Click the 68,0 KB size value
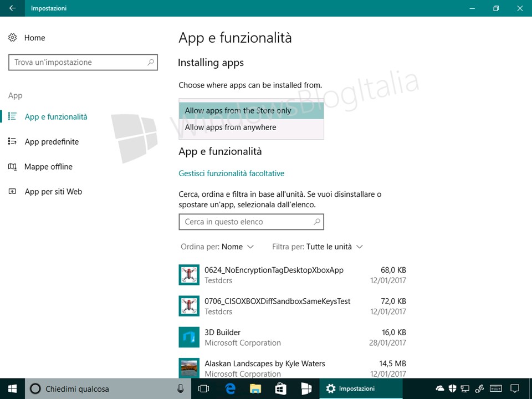The width and height of the screenshot is (532, 399). click(x=393, y=270)
